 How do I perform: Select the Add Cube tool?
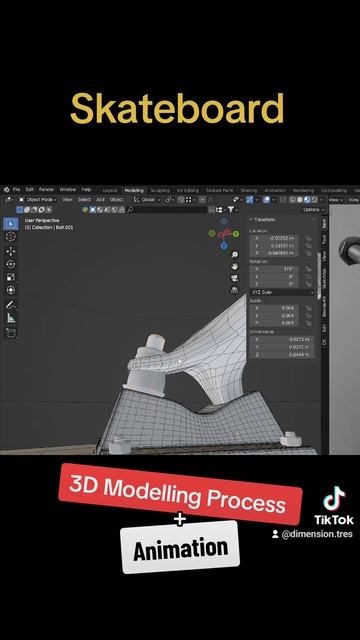pyautogui.click(x=11, y=333)
